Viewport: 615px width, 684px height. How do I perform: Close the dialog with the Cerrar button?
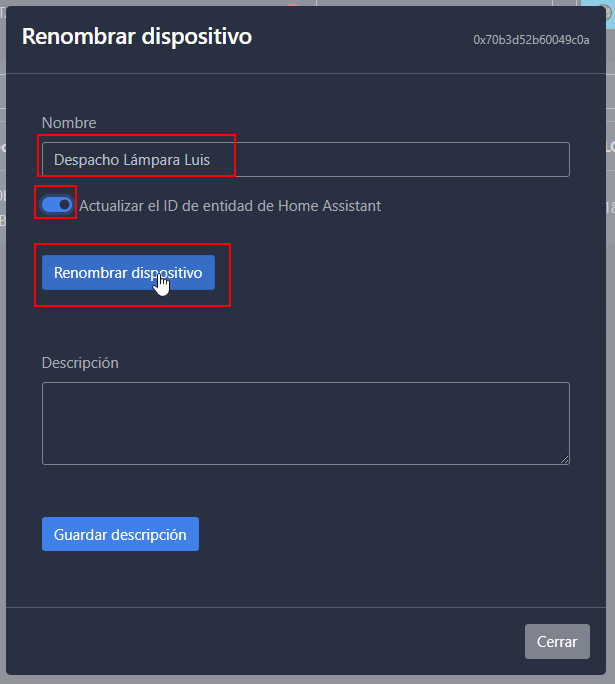click(x=557, y=641)
